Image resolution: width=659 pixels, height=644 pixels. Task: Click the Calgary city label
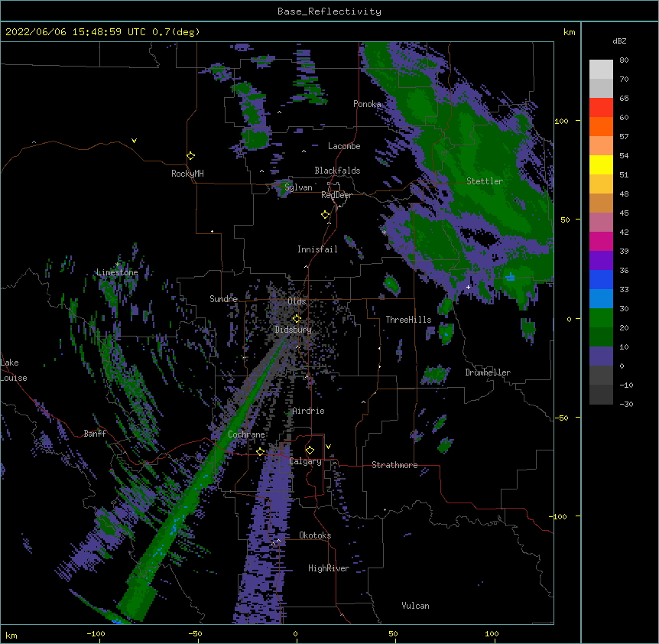[305, 461]
